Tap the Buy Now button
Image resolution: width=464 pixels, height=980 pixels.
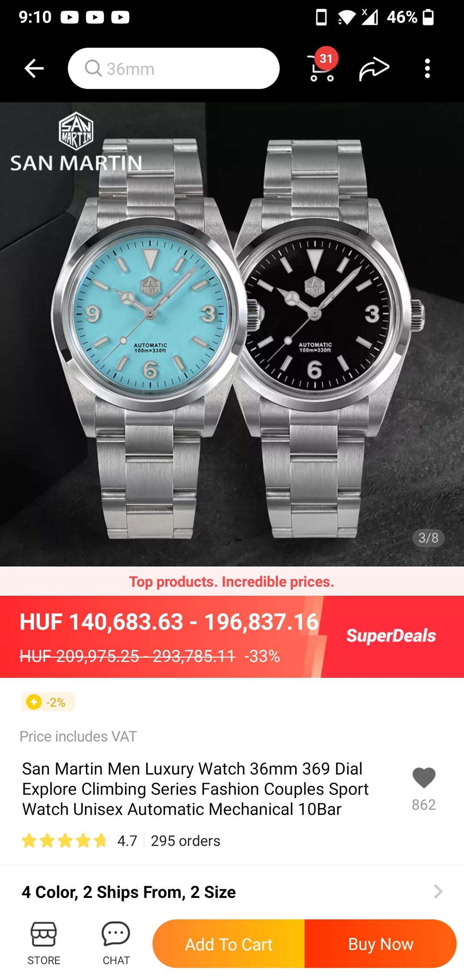point(381,944)
